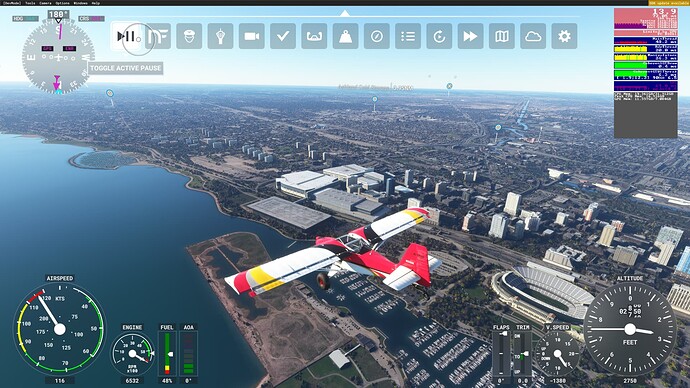Open the fuel and weight panel
This screenshot has height=388, width=690.
pos(345,36)
